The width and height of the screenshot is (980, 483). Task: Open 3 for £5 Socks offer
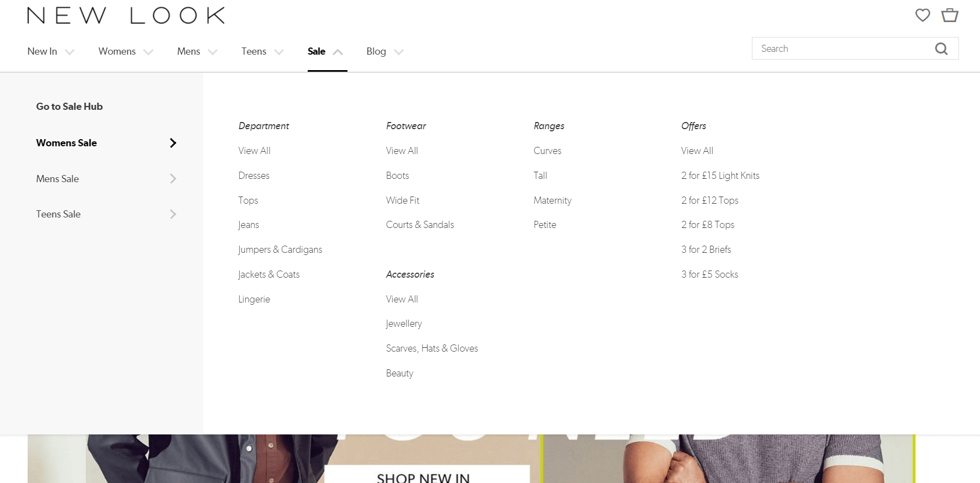(x=710, y=274)
